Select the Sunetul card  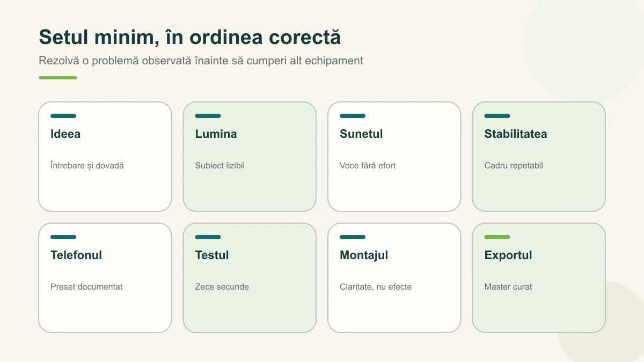pos(394,157)
